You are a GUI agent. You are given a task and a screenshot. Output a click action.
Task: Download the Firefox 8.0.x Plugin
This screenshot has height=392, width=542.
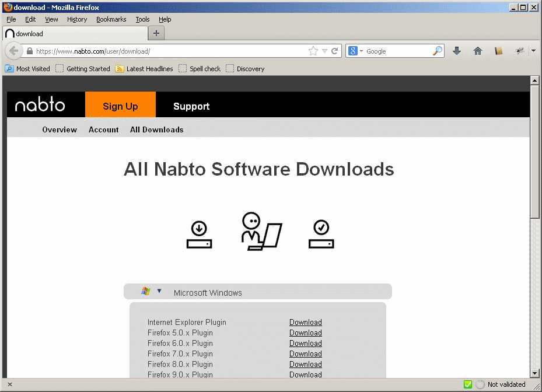306,365
